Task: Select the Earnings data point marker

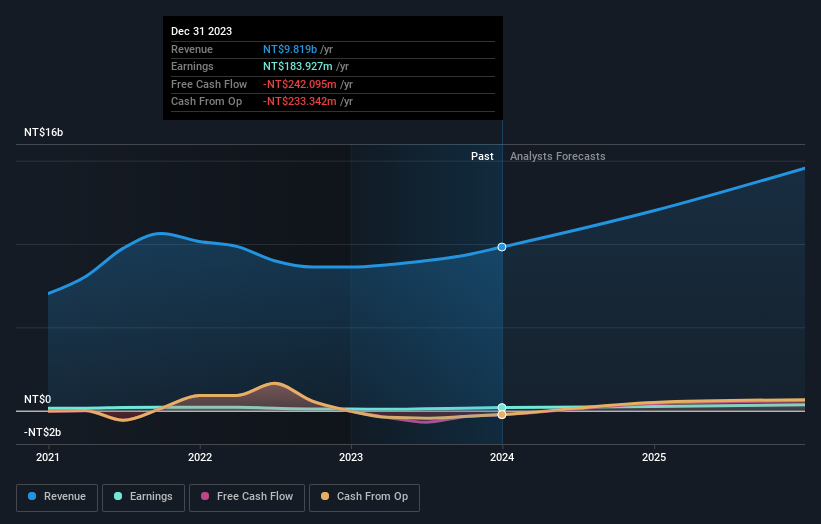Action: pyautogui.click(x=502, y=407)
